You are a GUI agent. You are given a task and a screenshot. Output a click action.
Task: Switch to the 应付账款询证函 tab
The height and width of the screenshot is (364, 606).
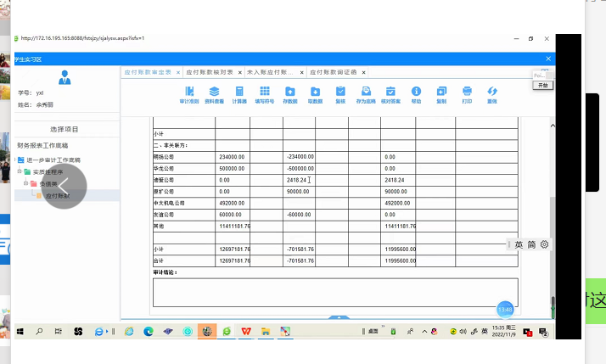335,73
